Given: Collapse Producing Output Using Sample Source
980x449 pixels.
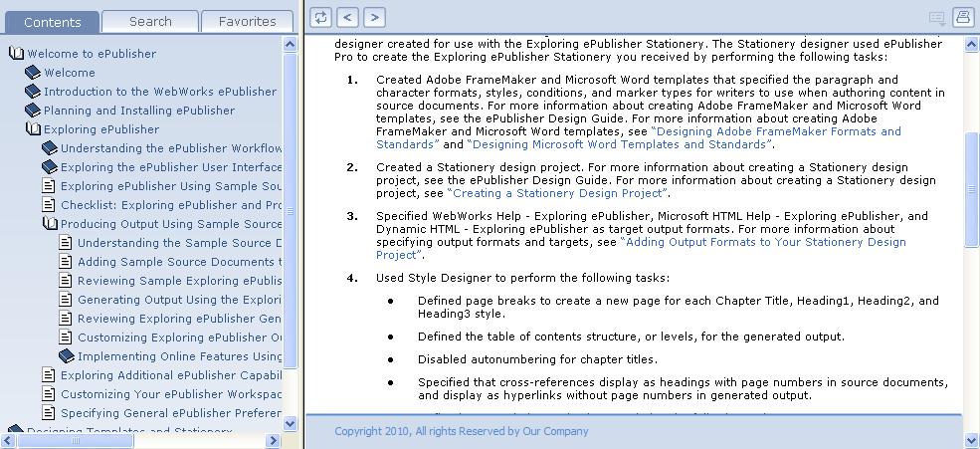Looking at the screenshot, I should (x=50, y=224).
